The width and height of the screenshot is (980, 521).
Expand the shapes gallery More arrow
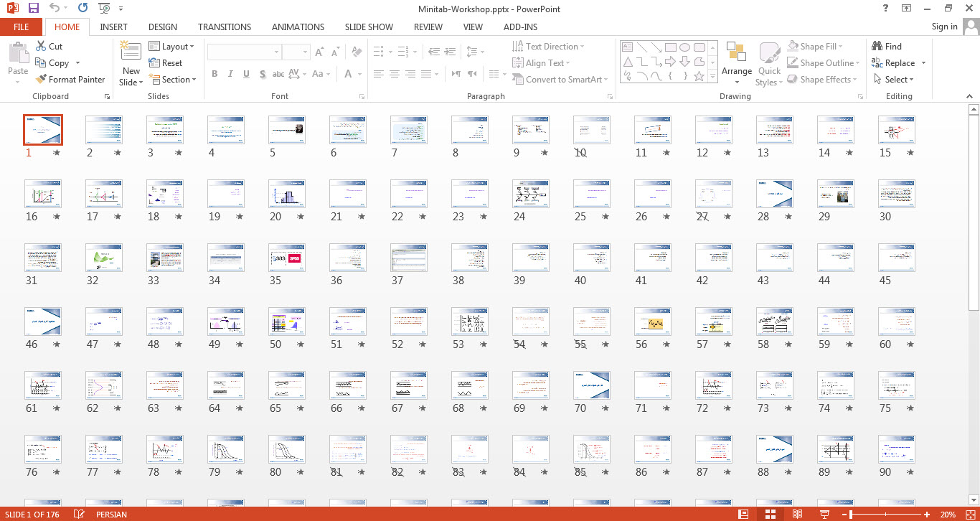click(712, 75)
